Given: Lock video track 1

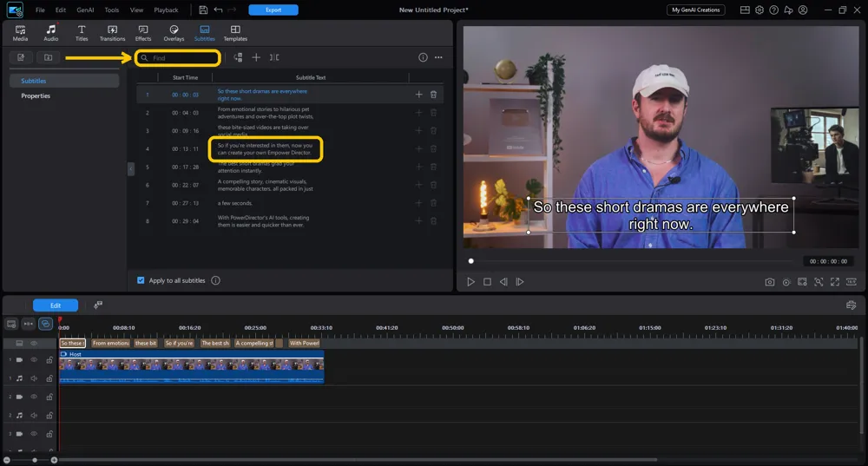Looking at the screenshot, I should [x=49, y=360].
